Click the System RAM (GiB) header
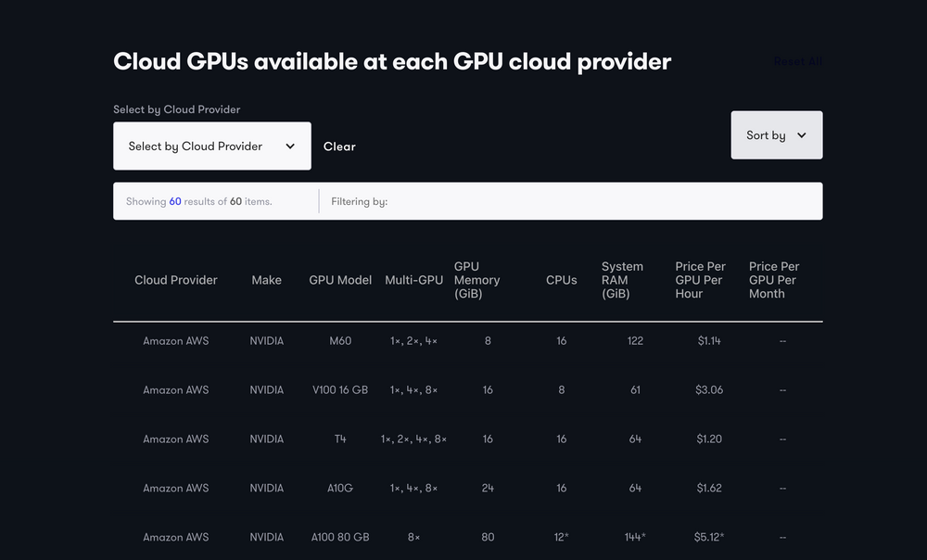Viewport: 927px width, 560px height. coord(622,279)
